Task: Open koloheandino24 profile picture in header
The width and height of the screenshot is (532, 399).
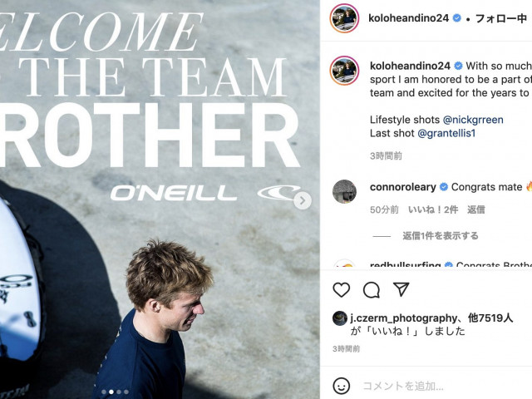Action: pyautogui.click(x=344, y=18)
